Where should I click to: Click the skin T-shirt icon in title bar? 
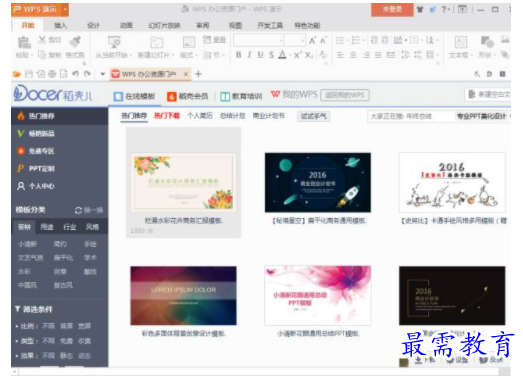420,10
